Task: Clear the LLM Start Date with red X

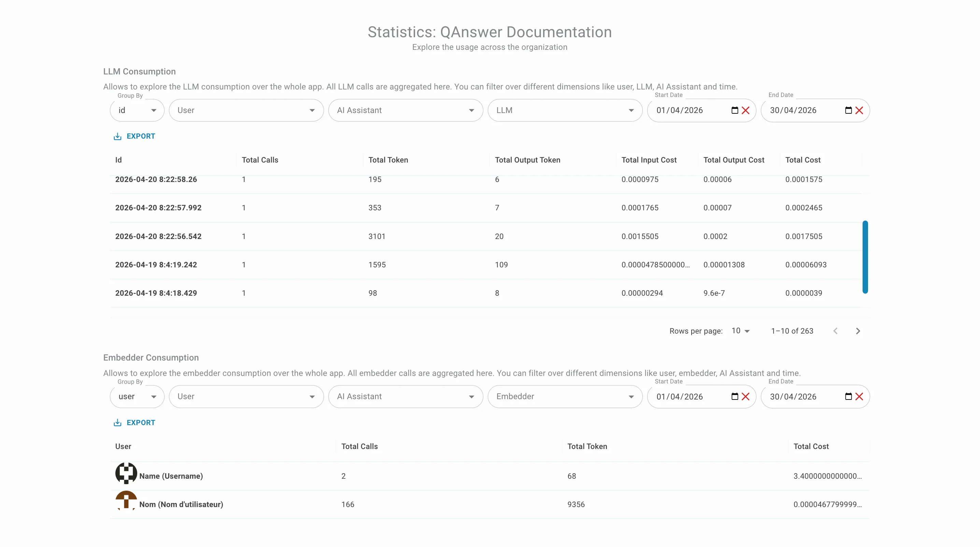Action: pyautogui.click(x=745, y=110)
